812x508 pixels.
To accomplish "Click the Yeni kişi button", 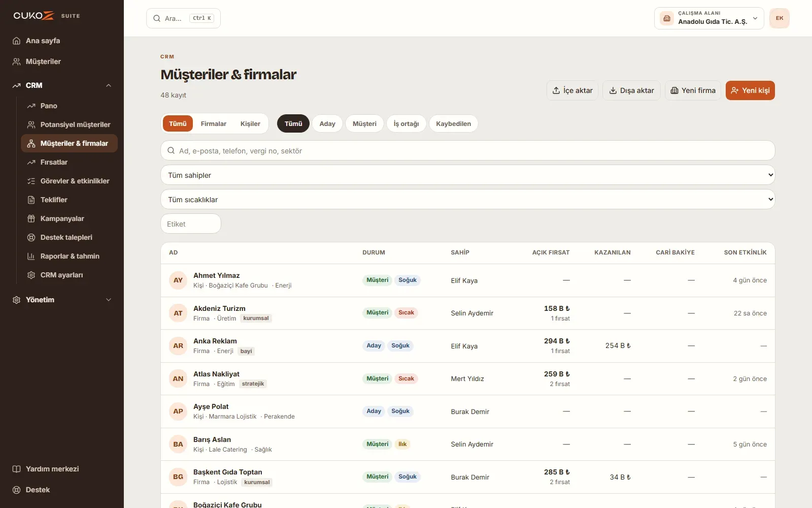I will pos(750,90).
